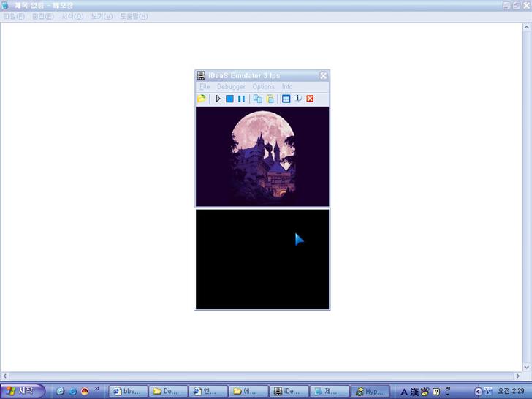532x399 pixels.
Task: Open the iDeaS Info menu
Action: pos(287,86)
